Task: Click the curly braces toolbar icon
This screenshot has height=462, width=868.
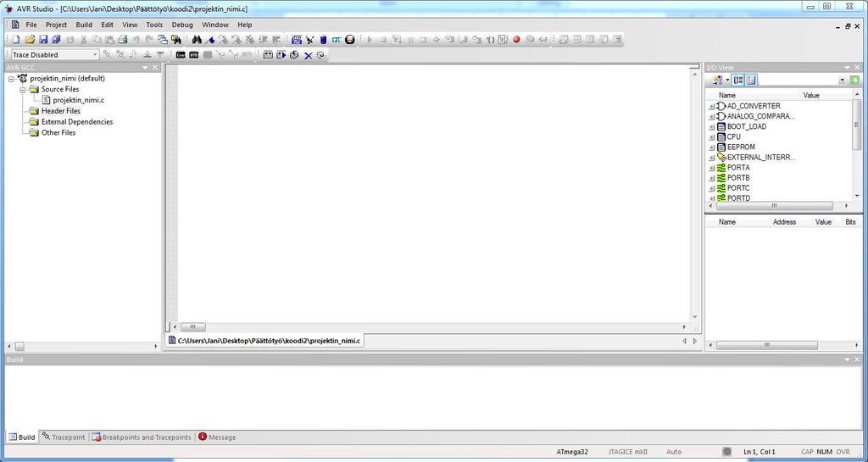Action: pos(491,39)
